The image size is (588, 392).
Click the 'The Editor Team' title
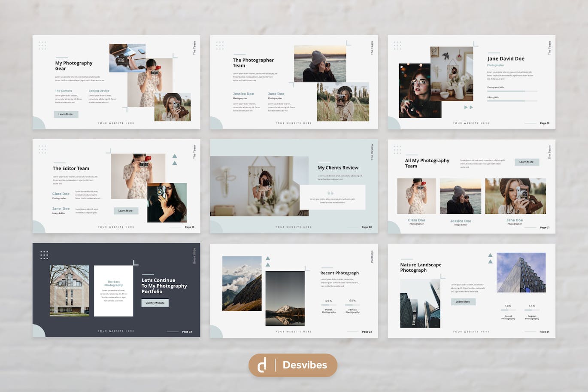(x=71, y=168)
